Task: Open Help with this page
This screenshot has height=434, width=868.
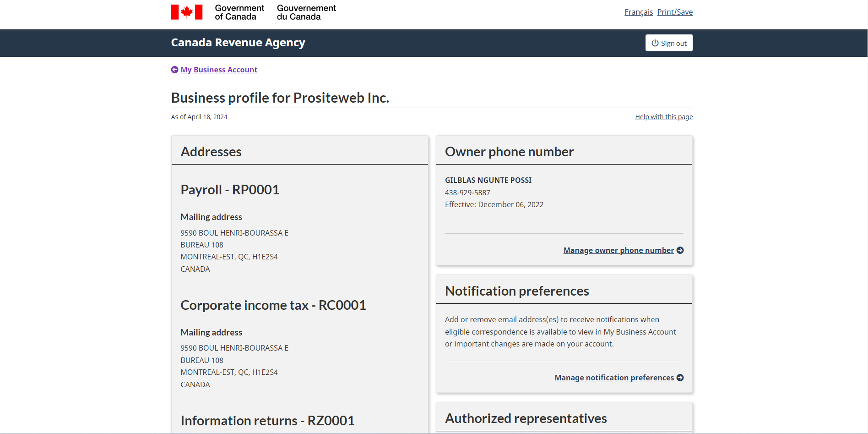Action: pyautogui.click(x=664, y=117)
